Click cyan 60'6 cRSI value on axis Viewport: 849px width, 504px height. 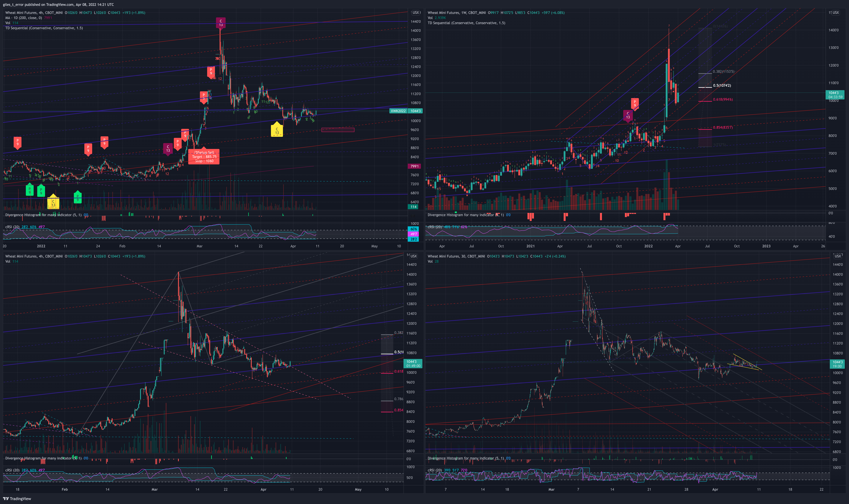coord(413,229)
